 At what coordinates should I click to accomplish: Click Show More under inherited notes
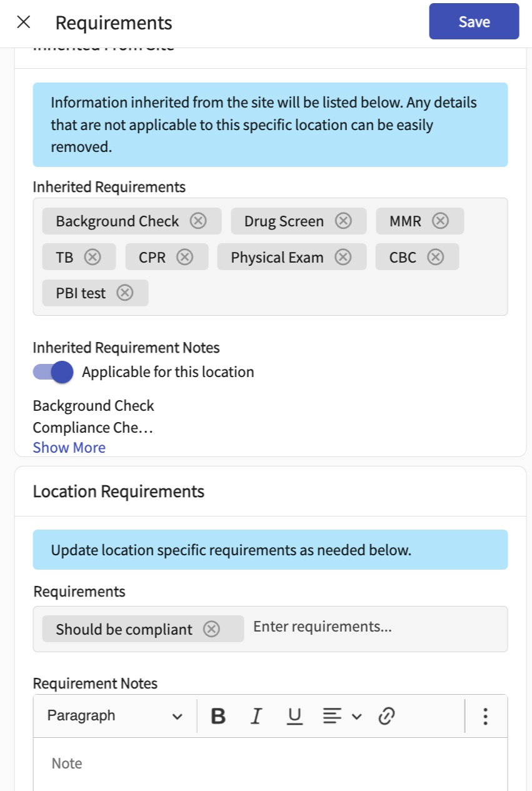pos(69,448)
